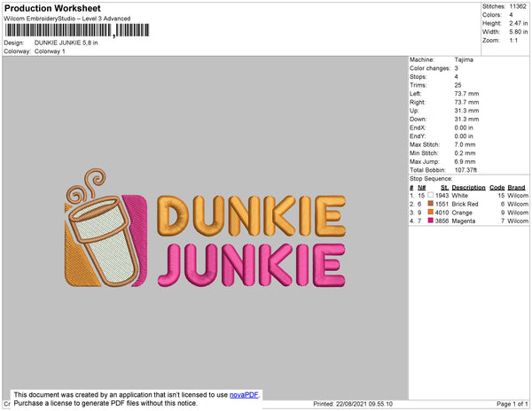Click the 'Wilcom EmbroideryStudio – Level 3 Advanced' text
The image size is (532, 411).
pyautogui.click(x=66, y=19)
